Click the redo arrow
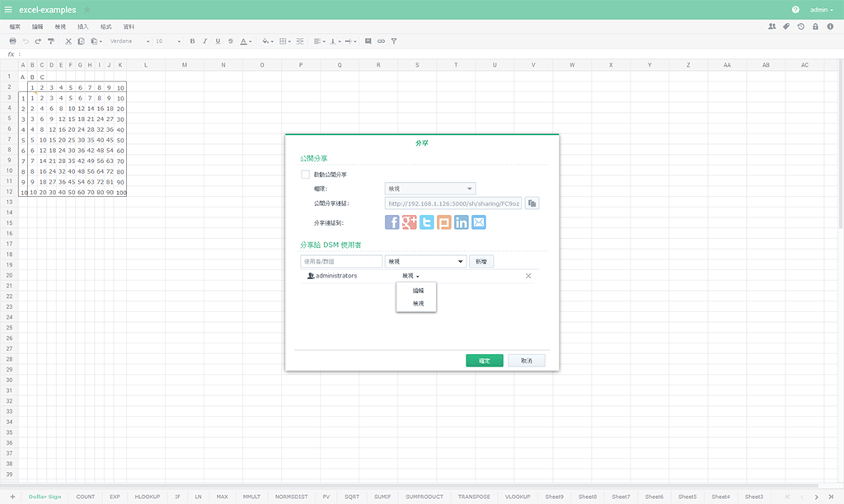 tap(38, 41)
